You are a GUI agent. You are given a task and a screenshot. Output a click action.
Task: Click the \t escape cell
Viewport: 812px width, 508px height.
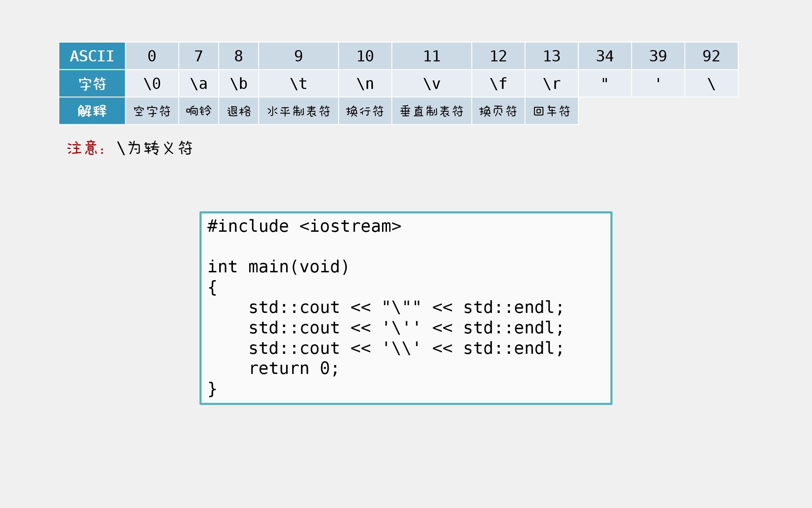(x=299, y=84)
